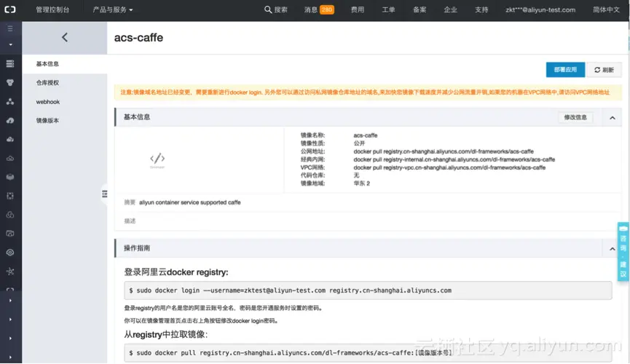Open the 费用 menu
This screenshot has height=364, width=630.
tap(357, 9)
